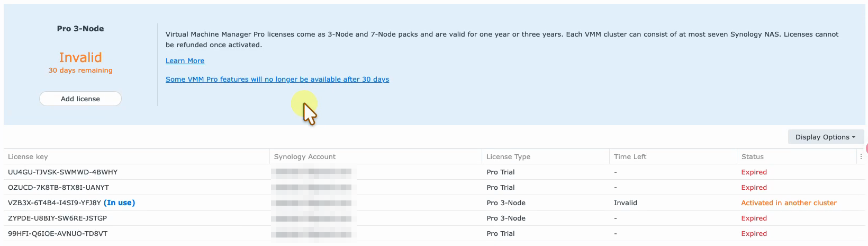
Task: Click Expired status of the 99HFI license
Action: [754, 234]
